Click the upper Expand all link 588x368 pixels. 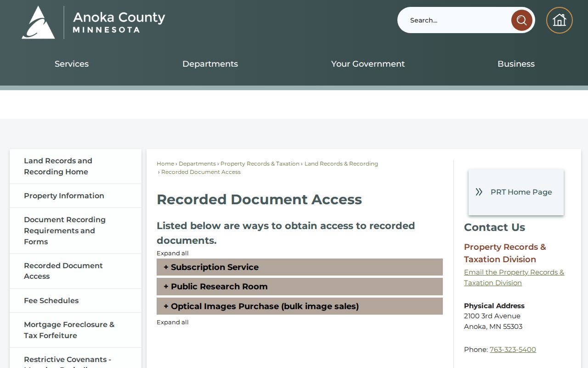click(173, 253)
